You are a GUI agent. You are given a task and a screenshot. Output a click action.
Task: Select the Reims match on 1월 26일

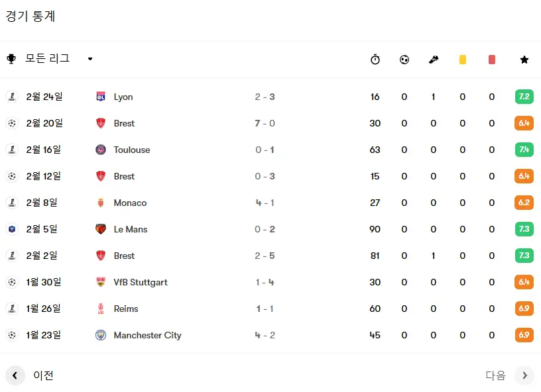(270, 309)
